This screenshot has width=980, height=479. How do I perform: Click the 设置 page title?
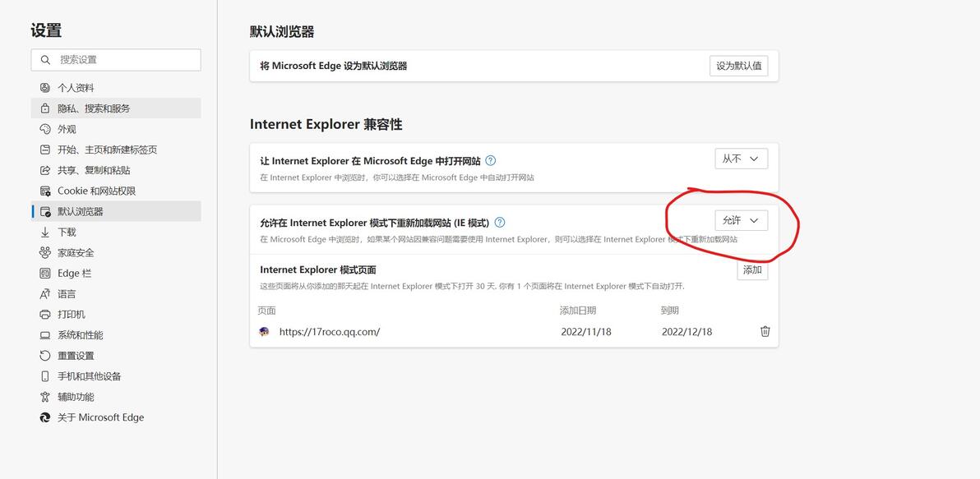[x=46, y=30]
